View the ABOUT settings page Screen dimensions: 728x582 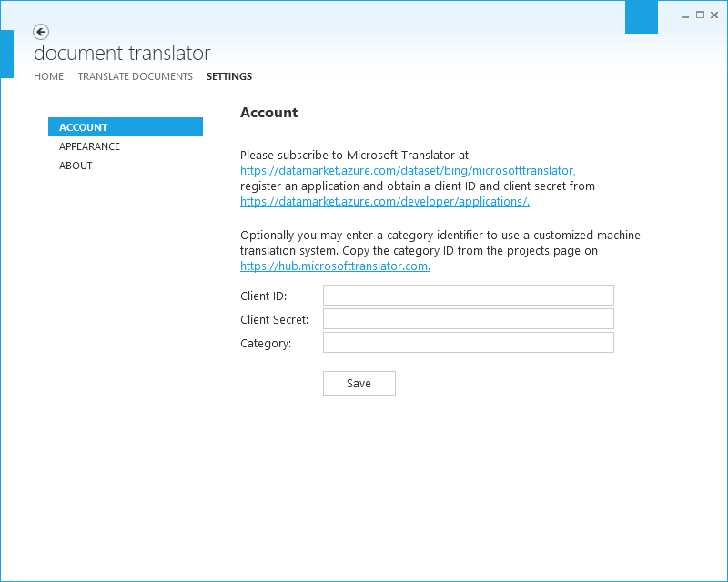tap(76, 165)
